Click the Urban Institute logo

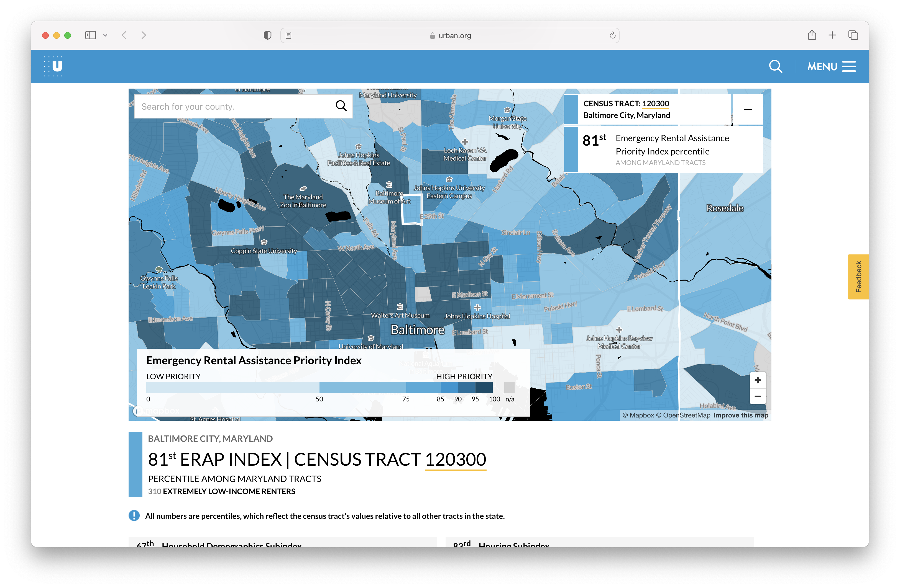pyautogui.click(x=54, y=66)
